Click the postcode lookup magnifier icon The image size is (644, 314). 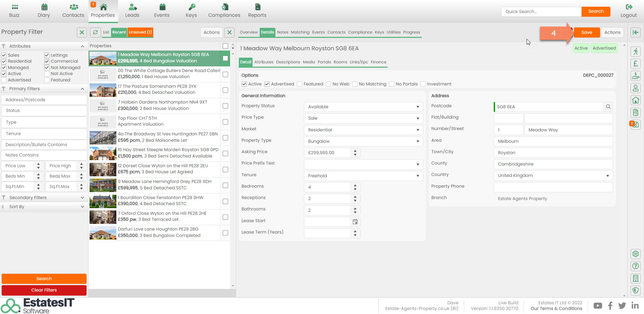pyautogui.click(x=608, y=107)
